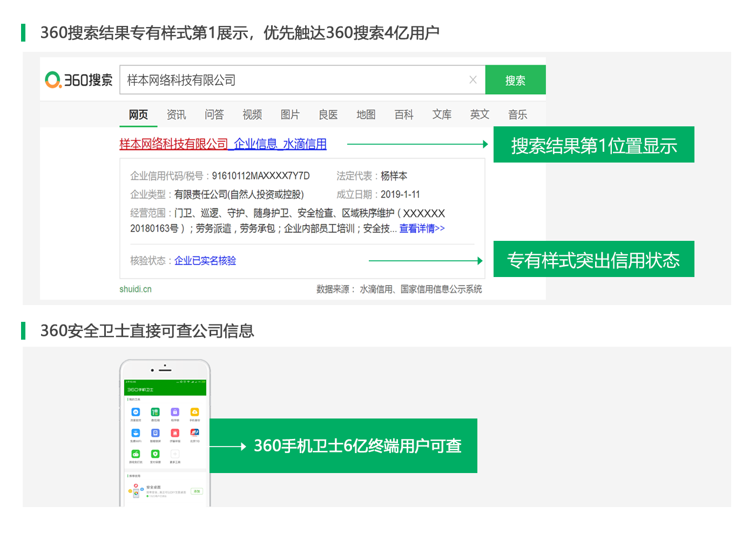Tap the 北京110 icon
Viewport: 756px width, 540px height.
coord(194,433)
